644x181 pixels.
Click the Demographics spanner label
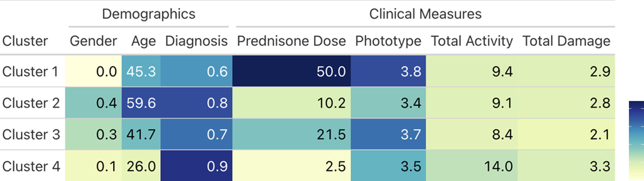pos(149,14)
